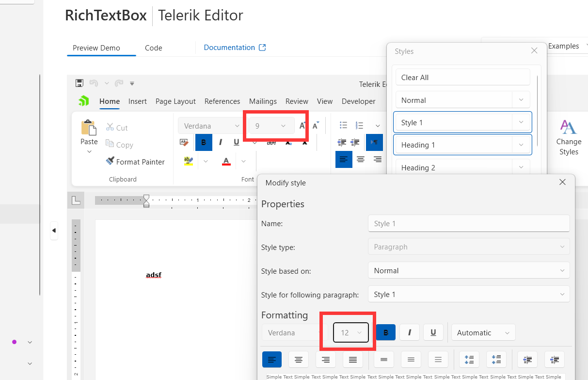Image resolution: width=588 pixels, height=380 pixels.
Task: Click the Undo arrow in quick access toolbar
Action: pyautogui.click(x=94, y=83)
